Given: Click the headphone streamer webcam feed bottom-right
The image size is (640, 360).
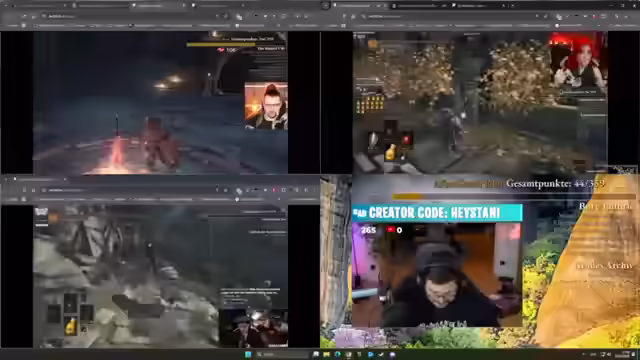Looking at the screenshot, I should pos(437,274).
